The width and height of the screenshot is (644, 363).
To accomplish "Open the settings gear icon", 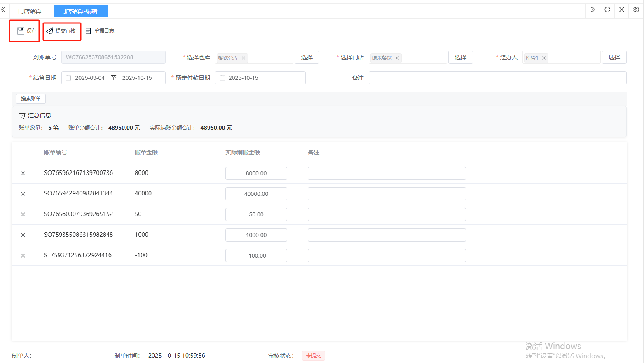I will tap(636, 9).
